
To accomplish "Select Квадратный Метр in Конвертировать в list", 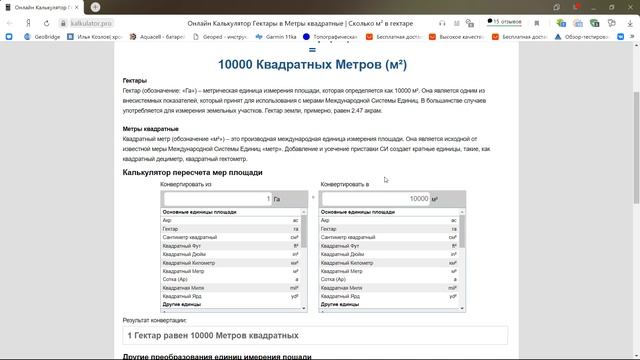I will pyautogui.click(x=389, y=271).
